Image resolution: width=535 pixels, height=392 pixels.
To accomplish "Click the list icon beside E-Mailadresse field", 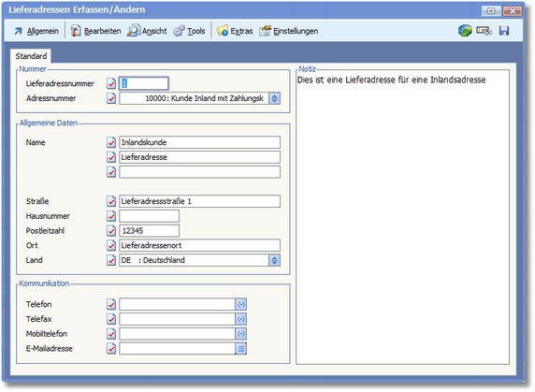I will tap(241, 349).
